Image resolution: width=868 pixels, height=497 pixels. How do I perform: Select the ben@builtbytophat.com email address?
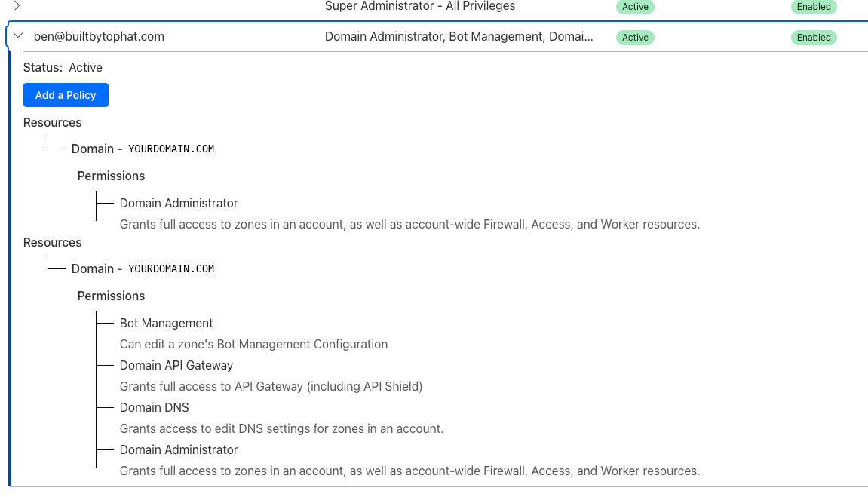click(99, 36)
